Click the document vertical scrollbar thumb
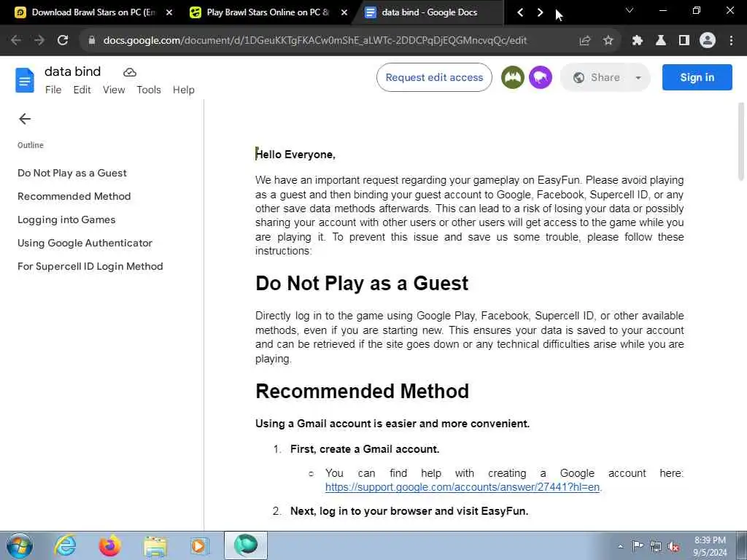 pyautogui.click(x=741, y=141)
